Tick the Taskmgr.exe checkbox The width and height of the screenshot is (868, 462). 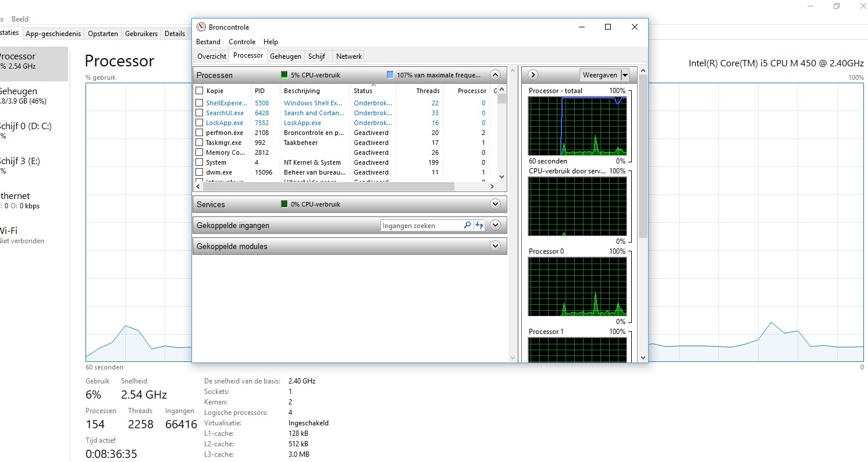tap(200, 143)
